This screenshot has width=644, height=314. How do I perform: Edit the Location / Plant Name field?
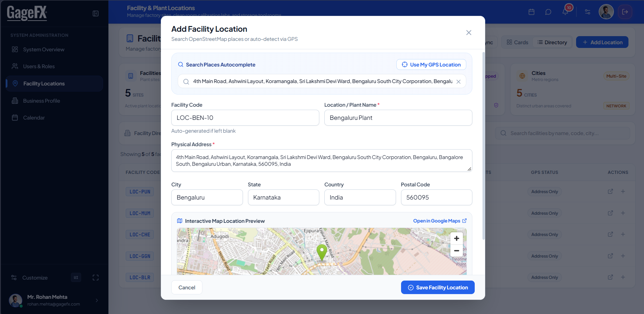(x=398, y=118)
